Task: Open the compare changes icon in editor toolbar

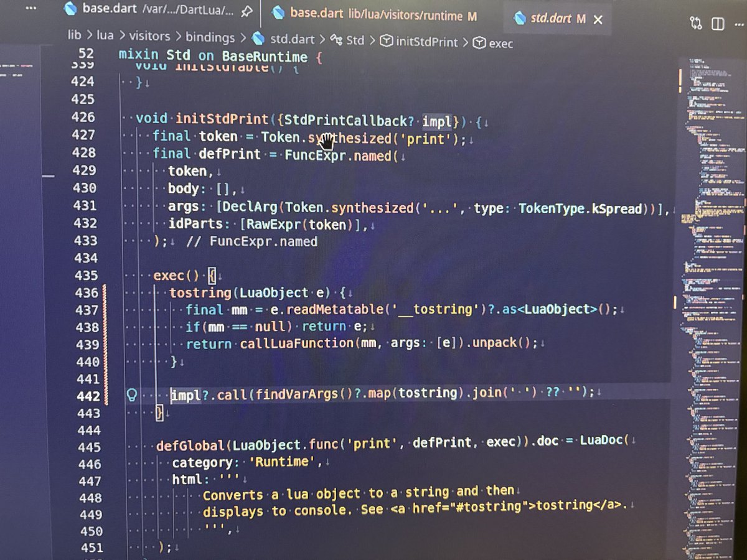Action: [695, 24]
